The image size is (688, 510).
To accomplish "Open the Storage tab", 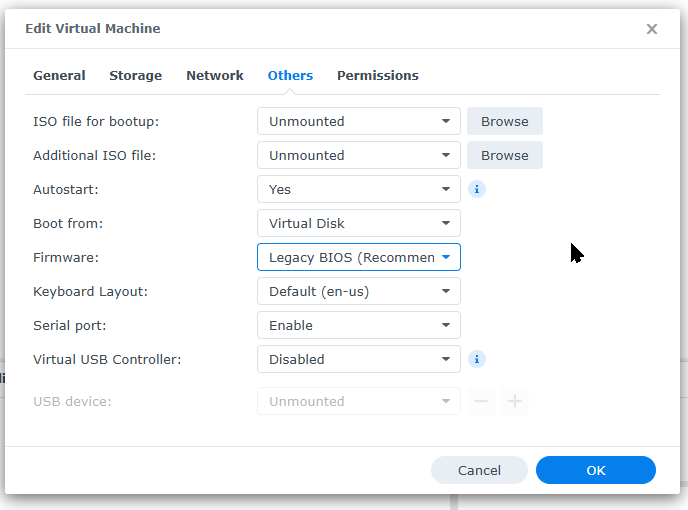I will [135, 76].
